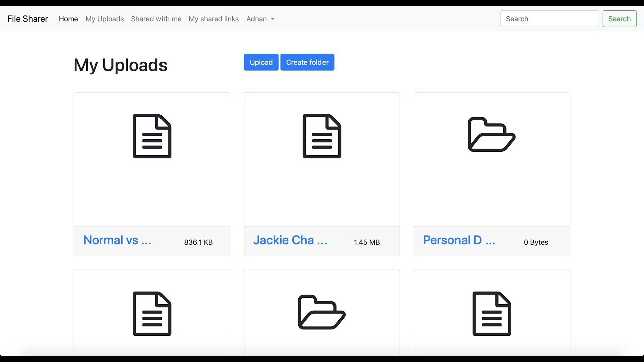Open the Shared with me page
This screenshot has width=644, height=362.
click(156, 19)
